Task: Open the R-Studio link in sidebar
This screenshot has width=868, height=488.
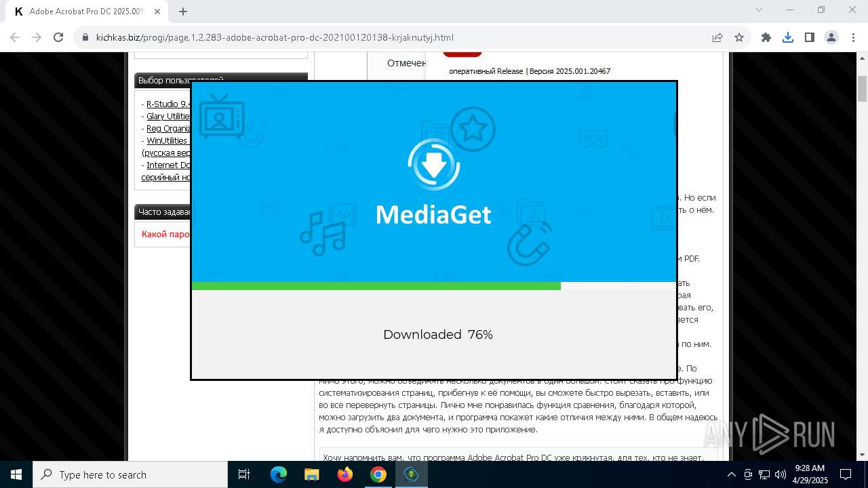Action: pos(169,104)
